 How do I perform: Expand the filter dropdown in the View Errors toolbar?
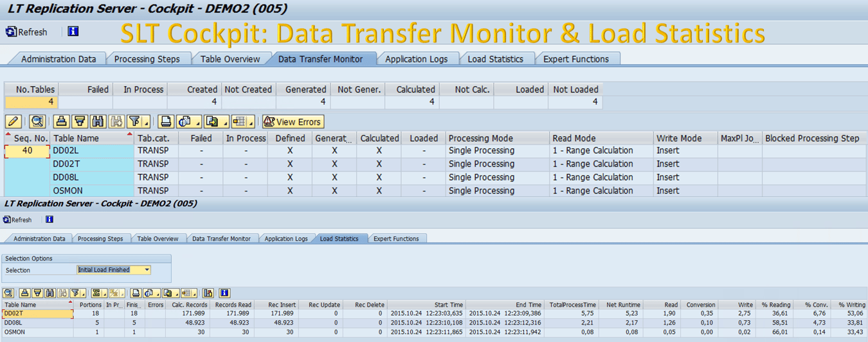click(x=145, y=122)
